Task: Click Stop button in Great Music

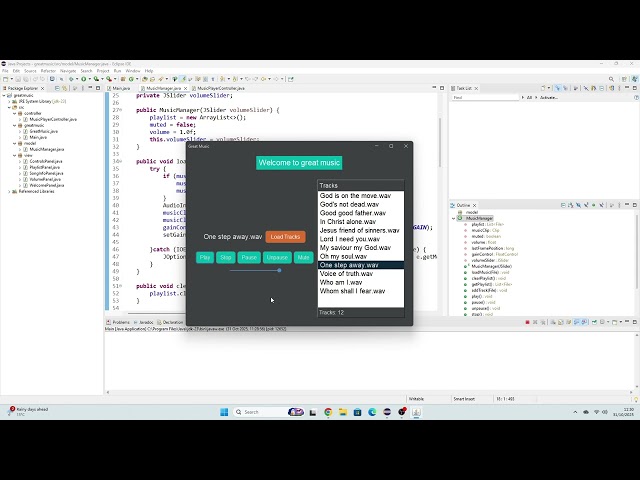Action: click(x=226, y=258)
